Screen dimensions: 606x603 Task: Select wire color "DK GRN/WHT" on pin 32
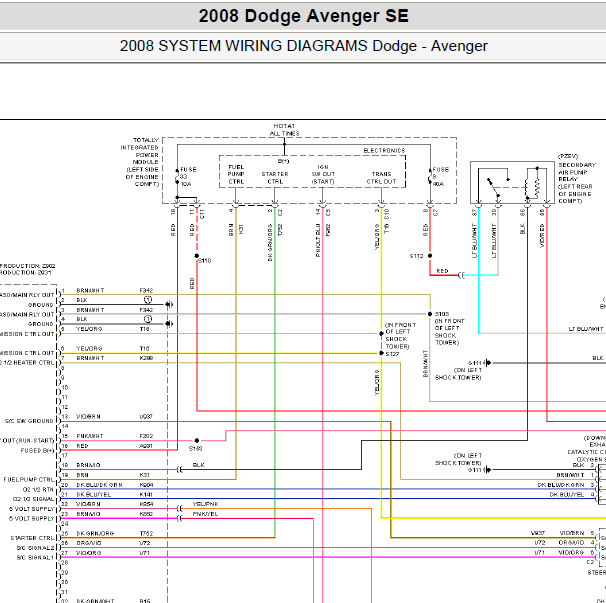tap(95, 601)
